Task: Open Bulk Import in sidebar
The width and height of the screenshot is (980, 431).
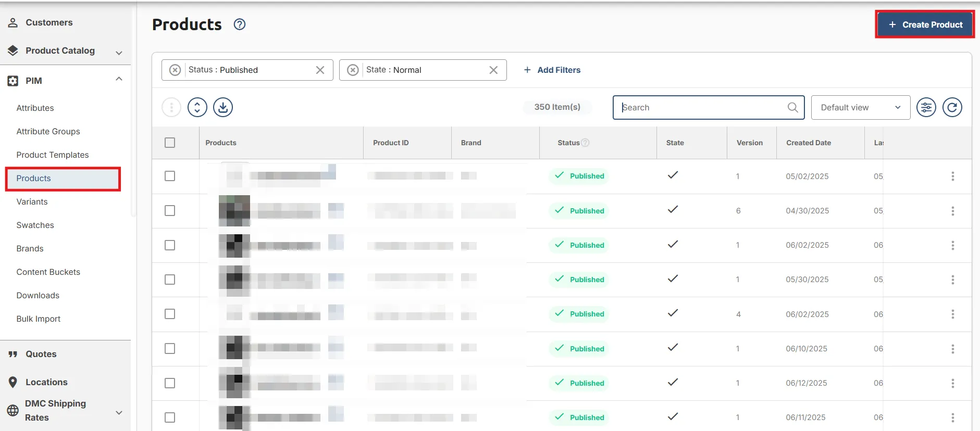Action: click(x=39, y=319)
